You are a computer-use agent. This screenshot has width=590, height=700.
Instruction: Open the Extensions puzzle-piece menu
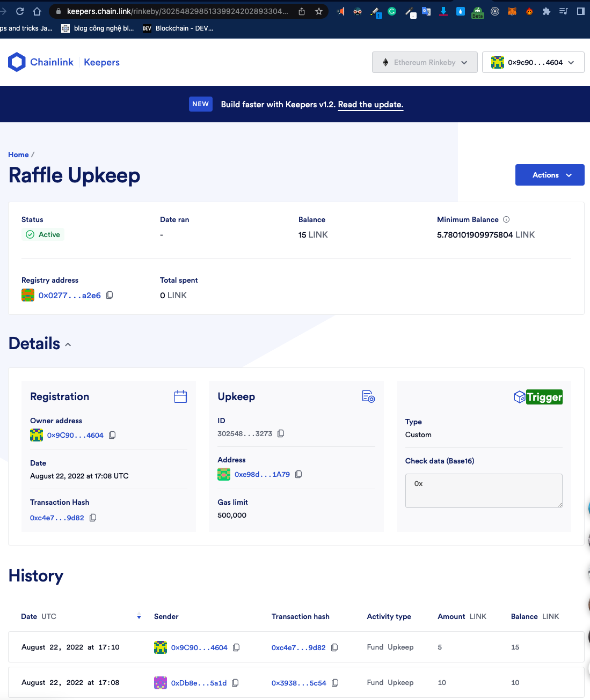click(547, 11)
